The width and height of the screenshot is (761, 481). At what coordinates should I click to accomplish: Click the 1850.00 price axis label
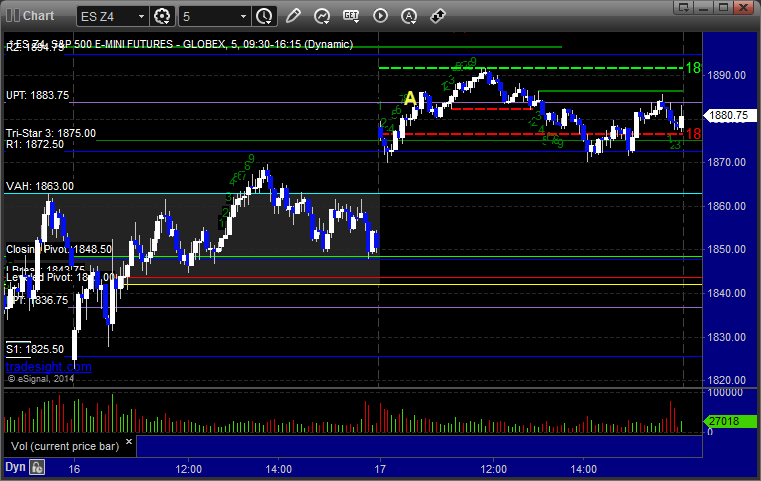tap(727, 249)
